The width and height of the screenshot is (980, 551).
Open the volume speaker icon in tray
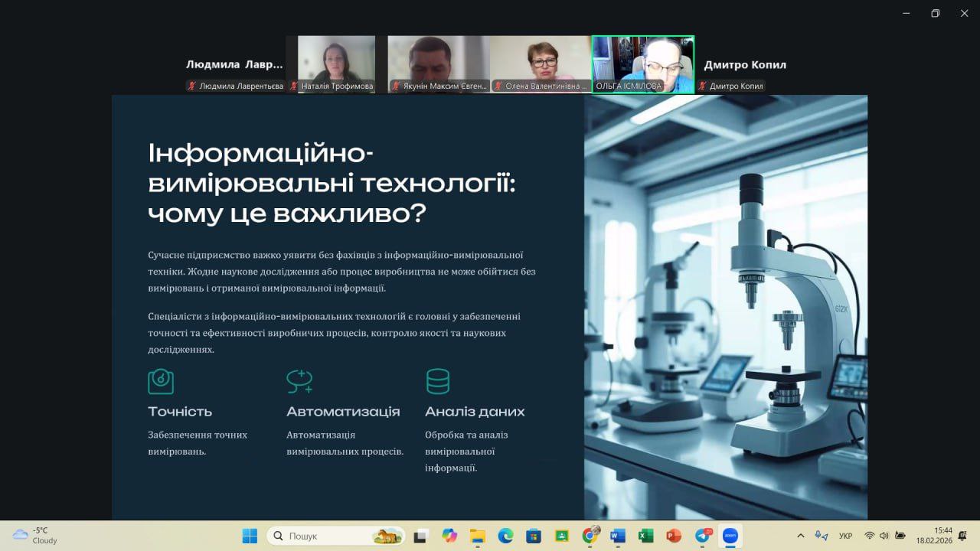pyautogui.click(x=884, y=536)
